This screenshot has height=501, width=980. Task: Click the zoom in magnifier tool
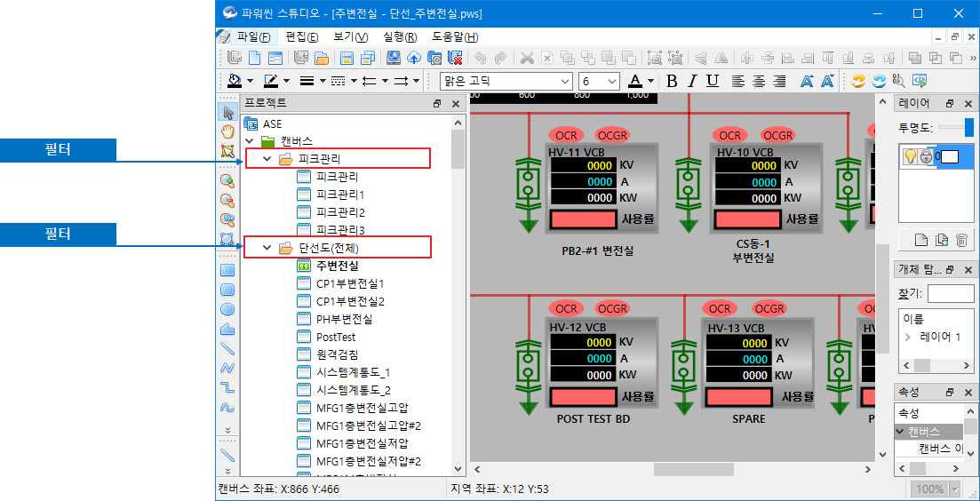pyautogui.click(x=227, y=181)
